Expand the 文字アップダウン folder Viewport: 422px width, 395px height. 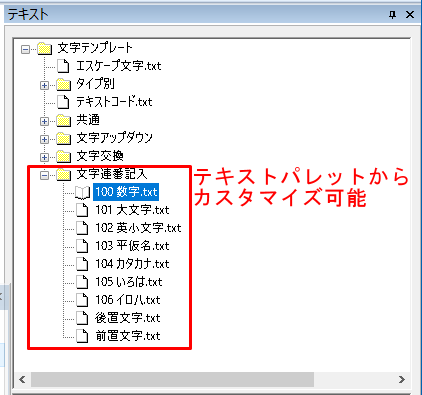click(44, 139)
